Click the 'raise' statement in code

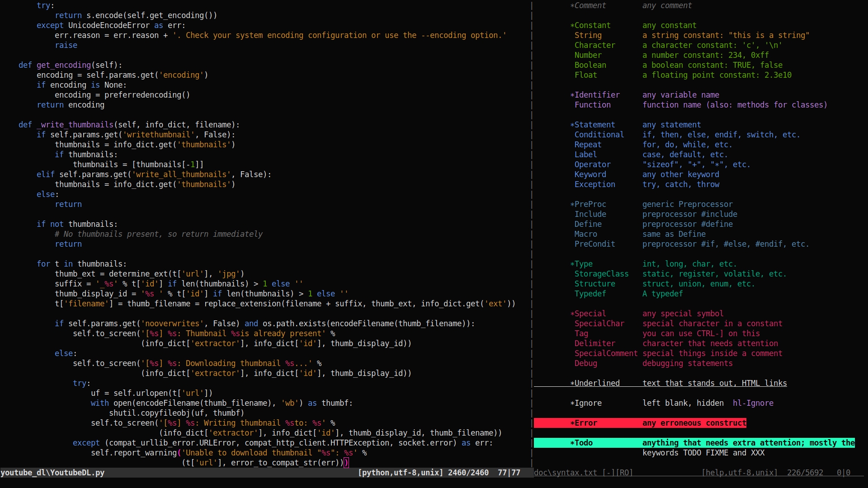[66, 45]
